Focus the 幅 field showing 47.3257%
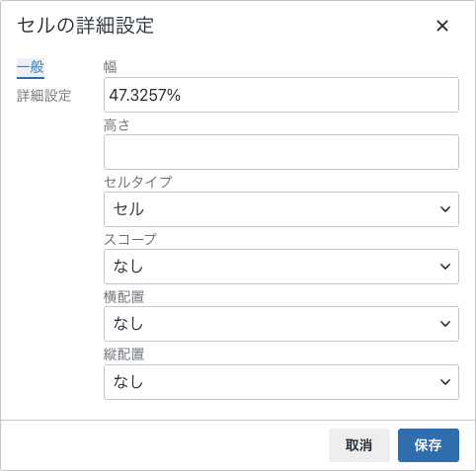This screenshot has height=471, width=476. (281, 95)
